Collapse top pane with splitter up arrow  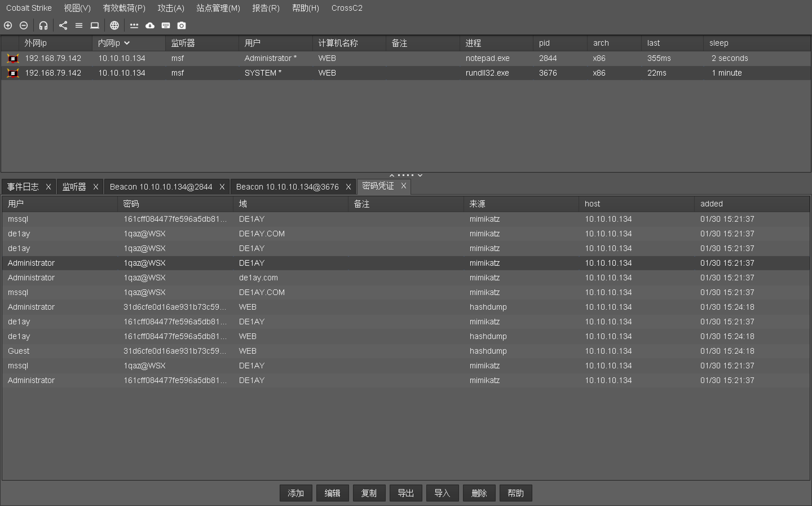(392, 175)
